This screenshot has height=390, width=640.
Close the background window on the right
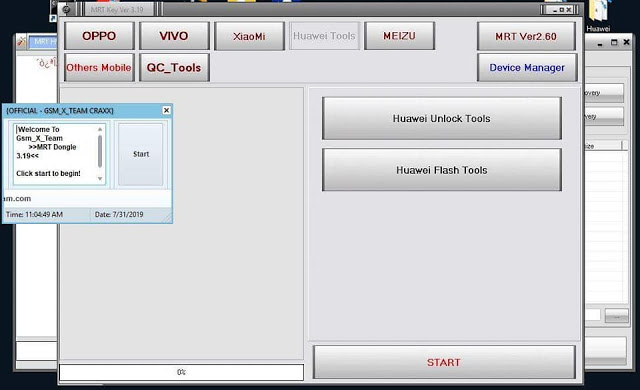(x=627, y=42)
